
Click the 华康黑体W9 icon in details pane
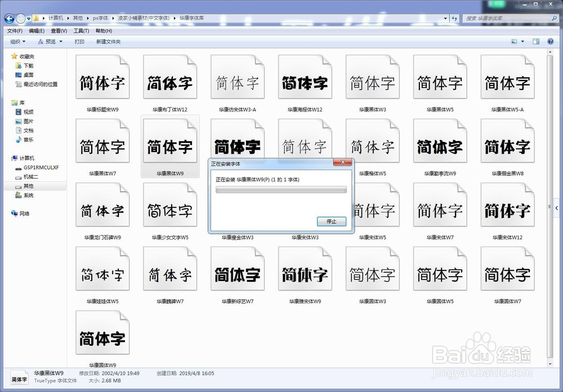click(x=19, y=378)
